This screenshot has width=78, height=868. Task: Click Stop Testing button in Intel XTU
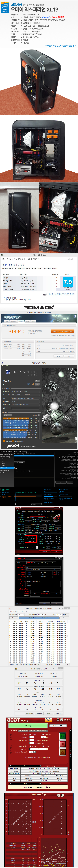point(20,463)
